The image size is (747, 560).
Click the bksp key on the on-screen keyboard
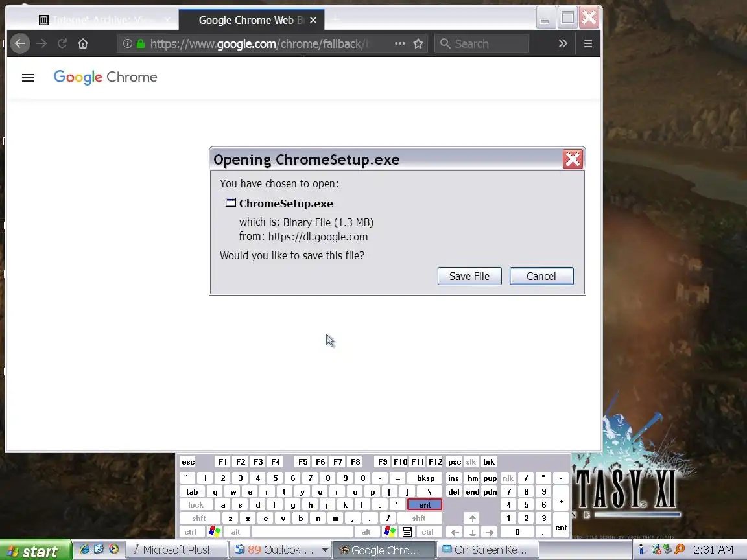tap(425, 478)
